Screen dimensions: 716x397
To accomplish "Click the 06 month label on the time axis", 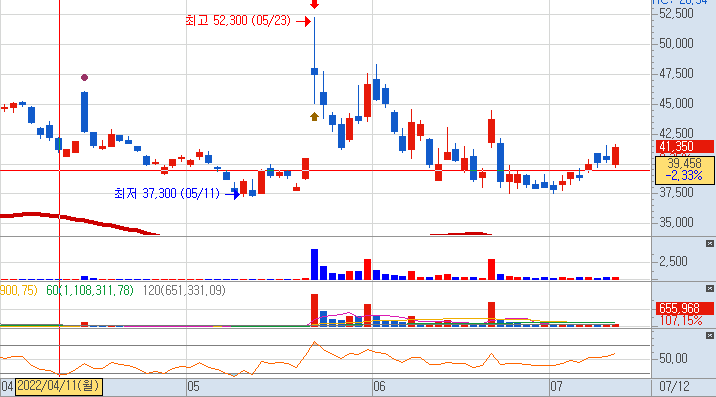I will (379, 387).
